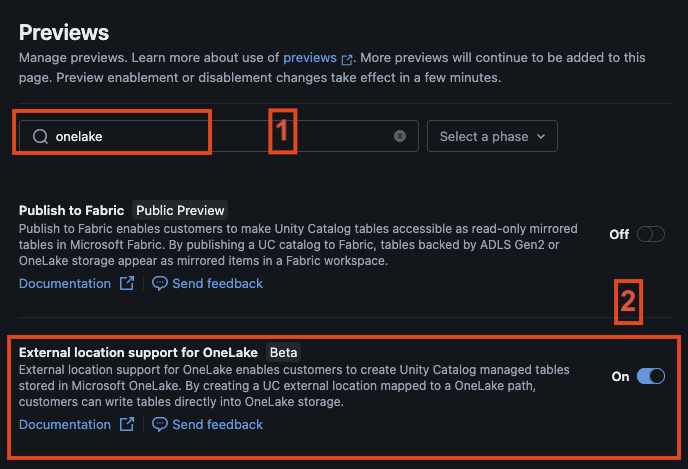This screenshot has height=469, width=688.
Task: Click the search magnifier icon
Action: pyautogui.click(x=40, y=136)
